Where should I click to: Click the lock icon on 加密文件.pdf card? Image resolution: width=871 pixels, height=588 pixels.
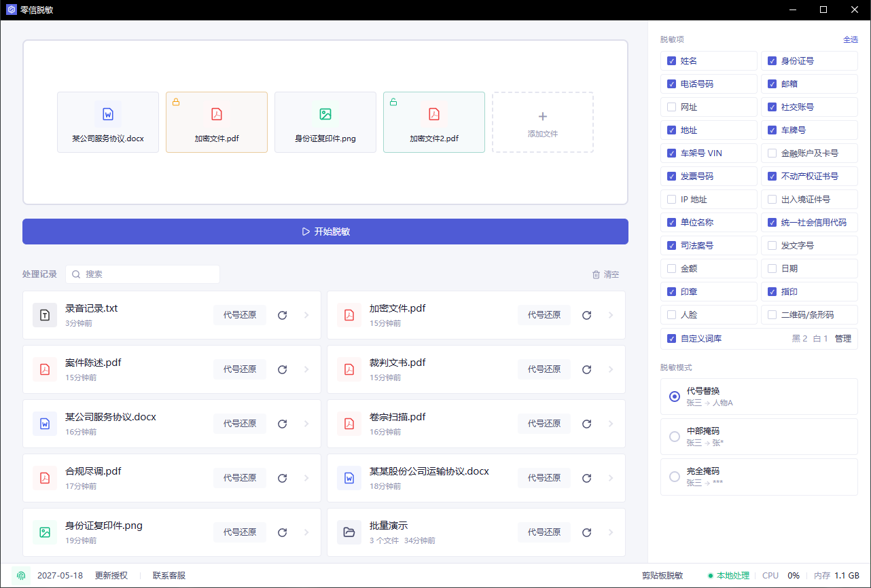(175, 102)
